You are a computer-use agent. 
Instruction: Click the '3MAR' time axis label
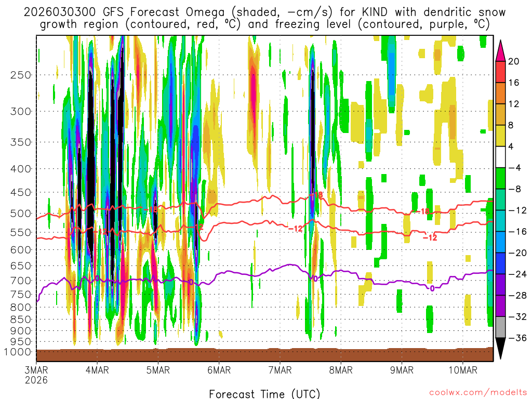36,370
